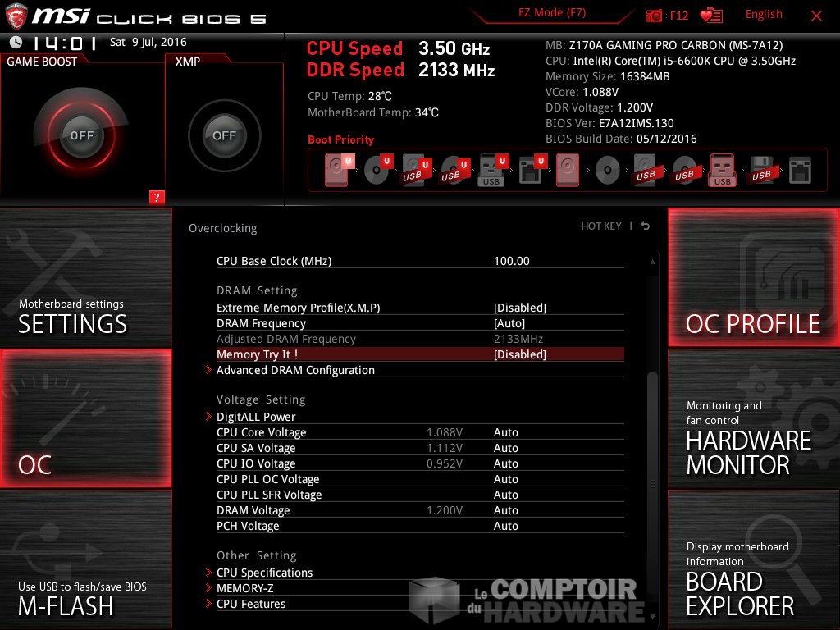Click the back arrow next to HOT KEY

tap(646, 226)
